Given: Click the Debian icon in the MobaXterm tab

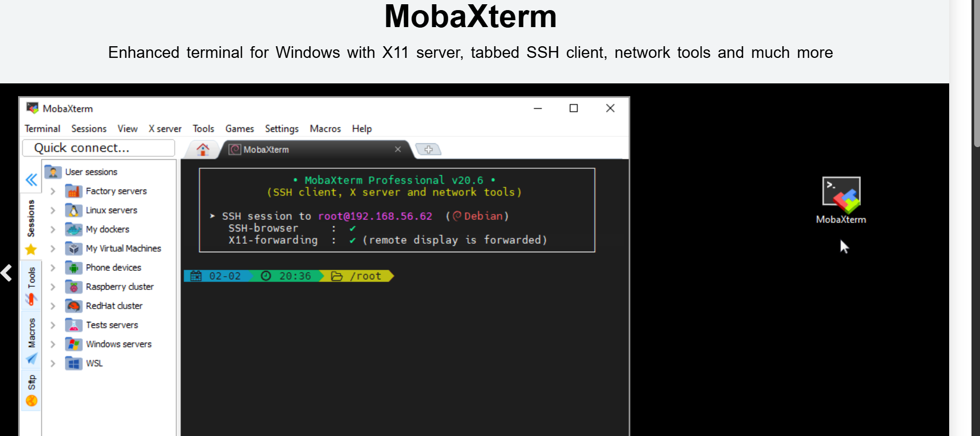Looking at the screenshot, I should coord(235,150).
